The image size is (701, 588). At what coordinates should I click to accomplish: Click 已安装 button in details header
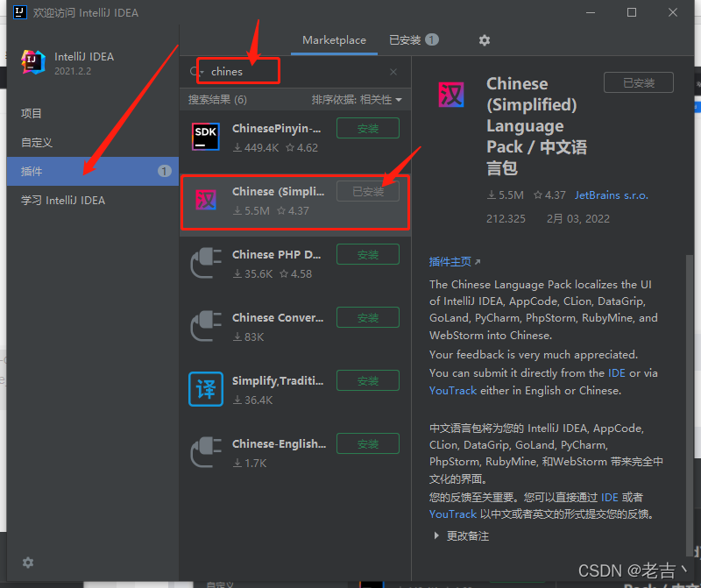pos(639,82)
